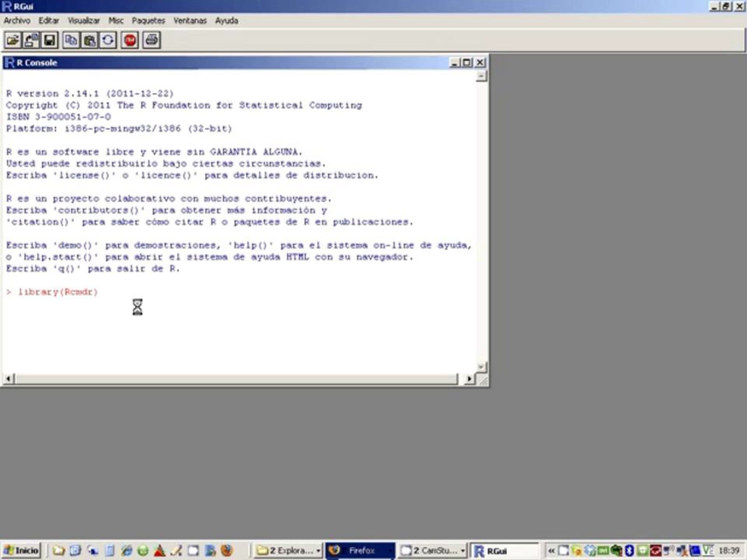Click the red triangle quick launch icon
747x560 pixels.
pyautogui.click(x=160, y=551)
